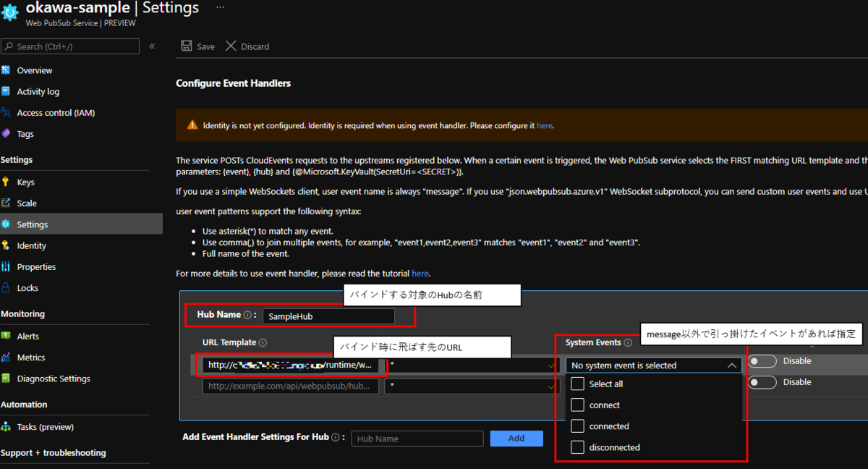Check the Select all checkbox

click(x=577, y=384)
